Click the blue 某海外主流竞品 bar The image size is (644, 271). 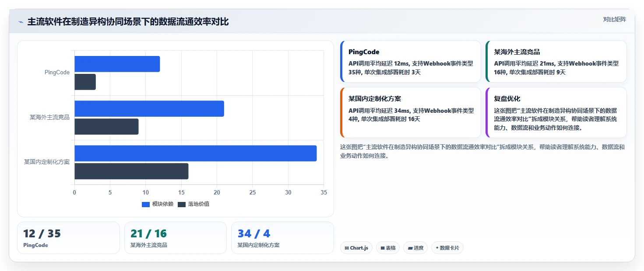pos(149,109)
